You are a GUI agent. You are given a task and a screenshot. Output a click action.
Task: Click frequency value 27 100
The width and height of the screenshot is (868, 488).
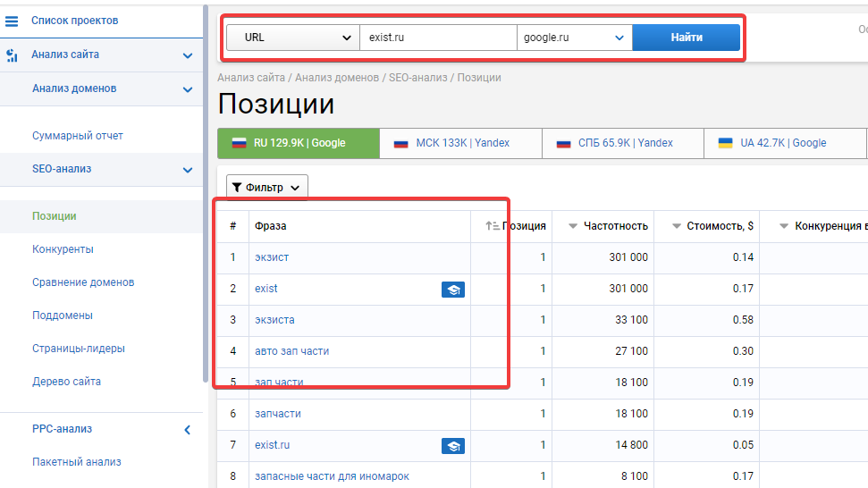click(x=631, y=351)
